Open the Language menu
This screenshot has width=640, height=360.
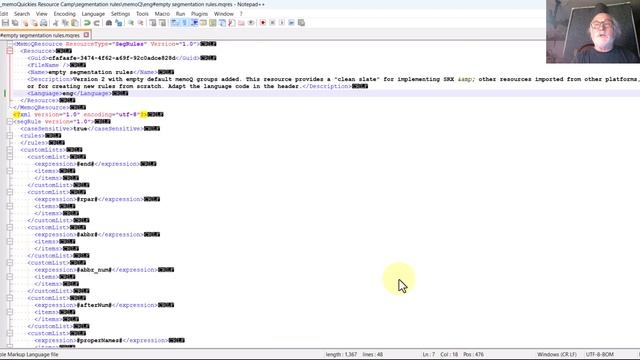point(93,14)
